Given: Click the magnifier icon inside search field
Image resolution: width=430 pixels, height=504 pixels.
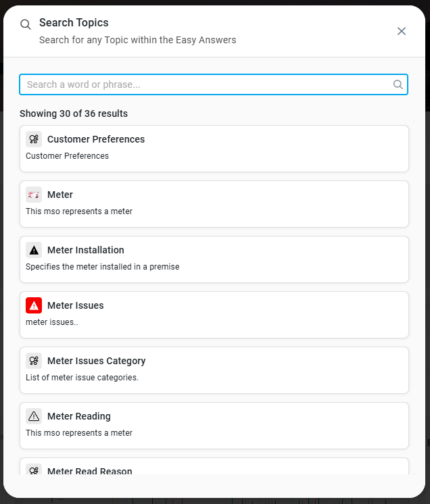Looking at the screenshot, I should coord(398,84).
